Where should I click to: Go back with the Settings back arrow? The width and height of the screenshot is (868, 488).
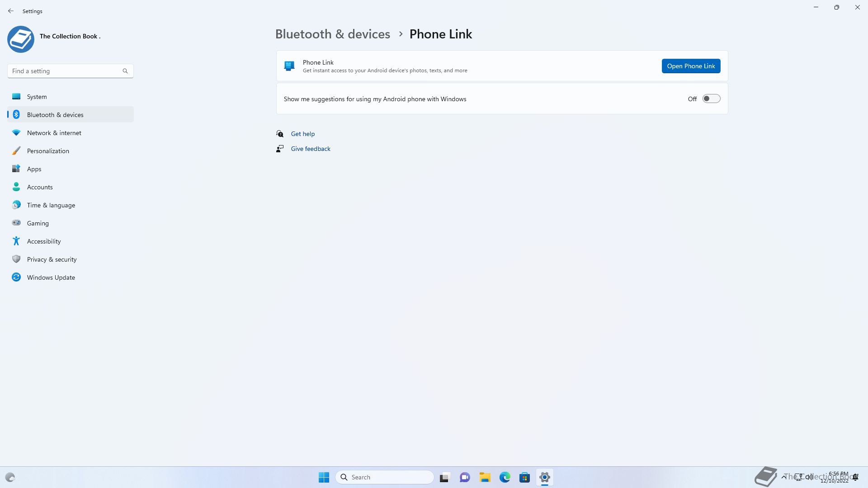(x=11, y=11)
